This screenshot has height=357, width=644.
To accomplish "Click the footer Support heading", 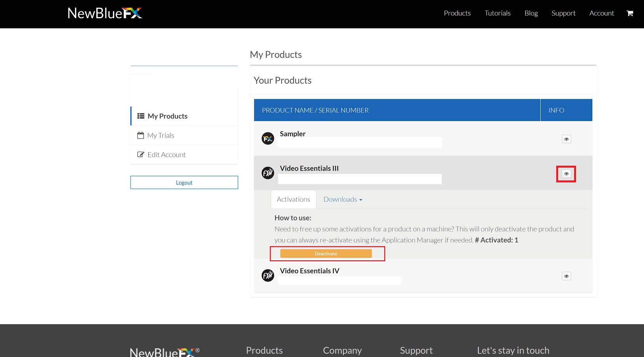I will [416, 350].
